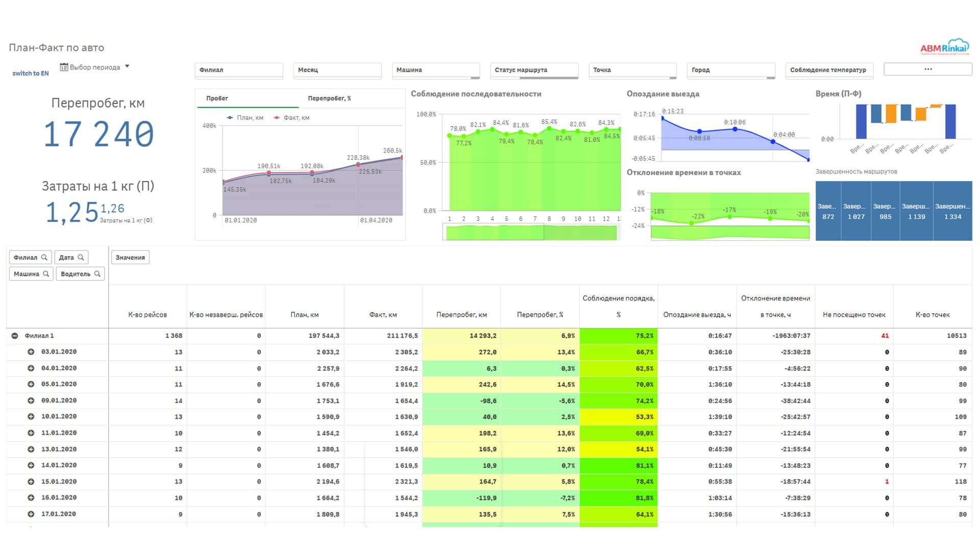
Task: Click the Опоздание выезда, ч column header
Action: (x=697, y=315)
